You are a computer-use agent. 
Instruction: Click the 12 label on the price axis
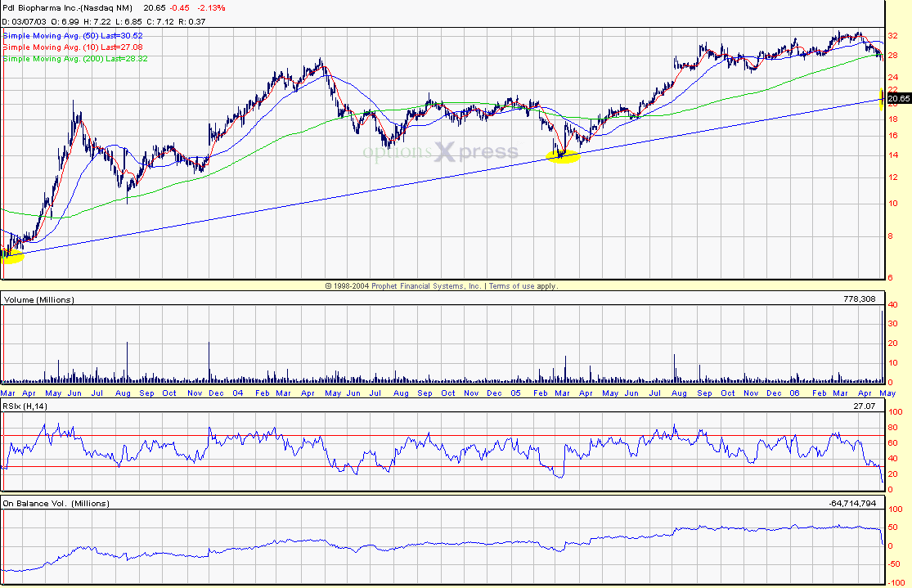(x=893, y=177)
